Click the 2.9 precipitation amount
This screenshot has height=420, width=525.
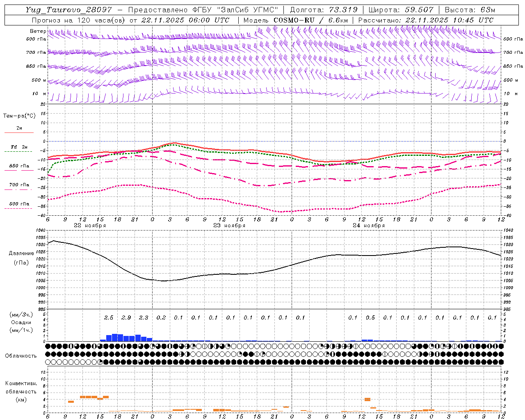tap(126, 318)
